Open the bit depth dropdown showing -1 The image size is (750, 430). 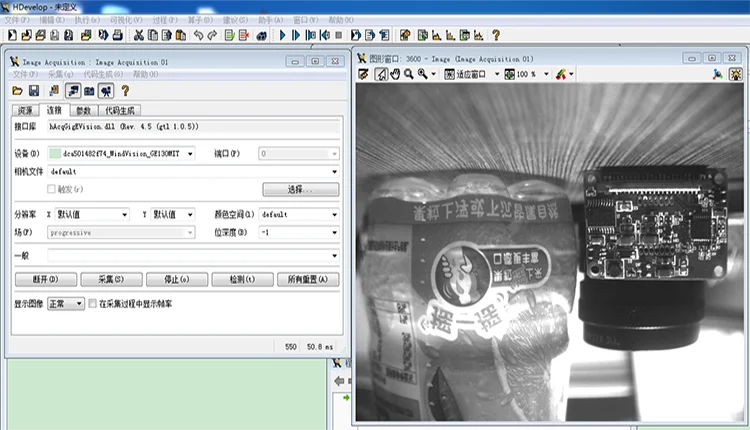pos(334,232)
